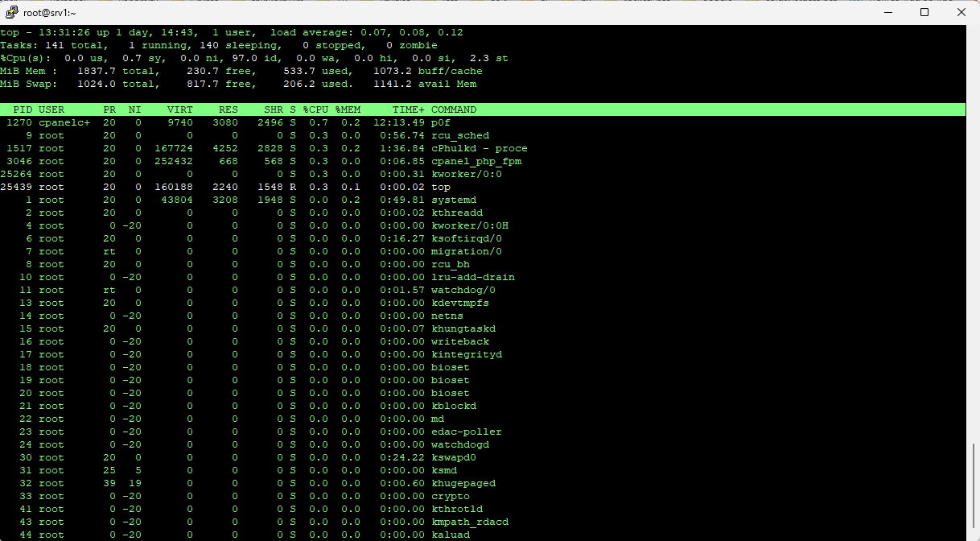Image resolution: width=980 pixels, height=541 pixels.
Task: Click the SHR column header
Action: (x=274, y=109)
